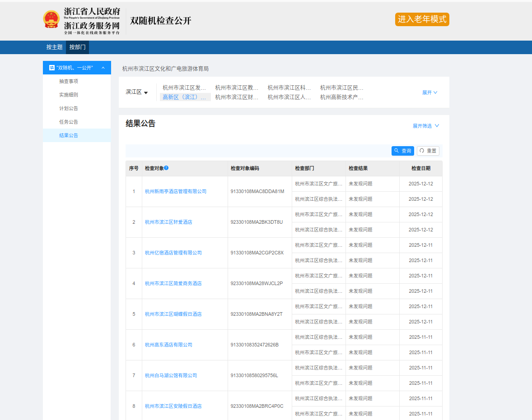Select department 高新区（滨江）in the list
Viewport: 532px width, 420px height.
pos(185,97)
